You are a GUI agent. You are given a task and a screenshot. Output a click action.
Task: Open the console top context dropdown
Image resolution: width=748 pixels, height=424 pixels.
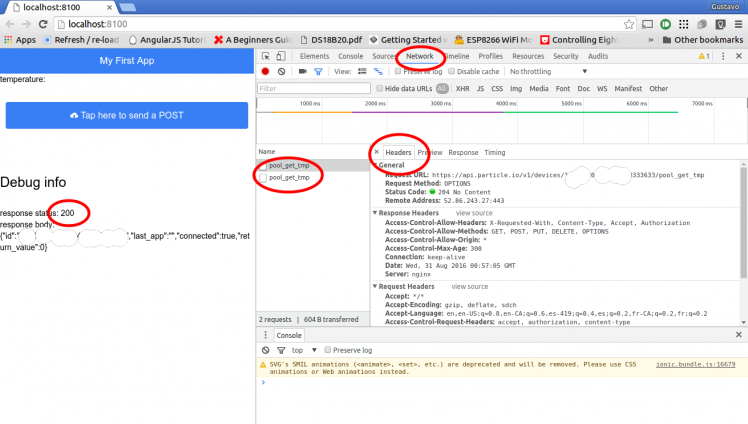tap(304, 350)
